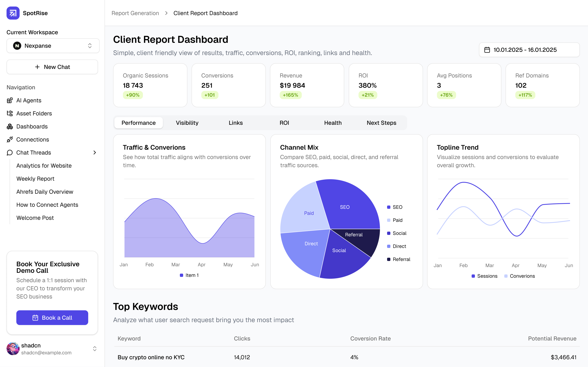588x367 pixels.
Task: Click the Chat Threads bubble icon
Action: point(10,153)
